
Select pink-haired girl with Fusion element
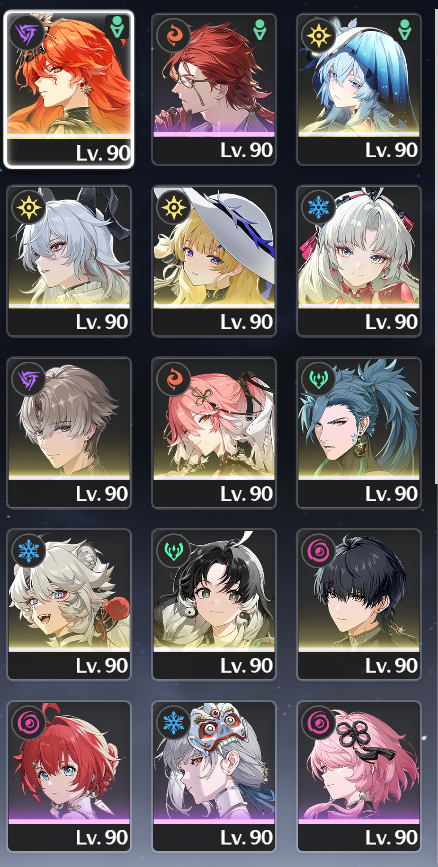click(213, 432)
